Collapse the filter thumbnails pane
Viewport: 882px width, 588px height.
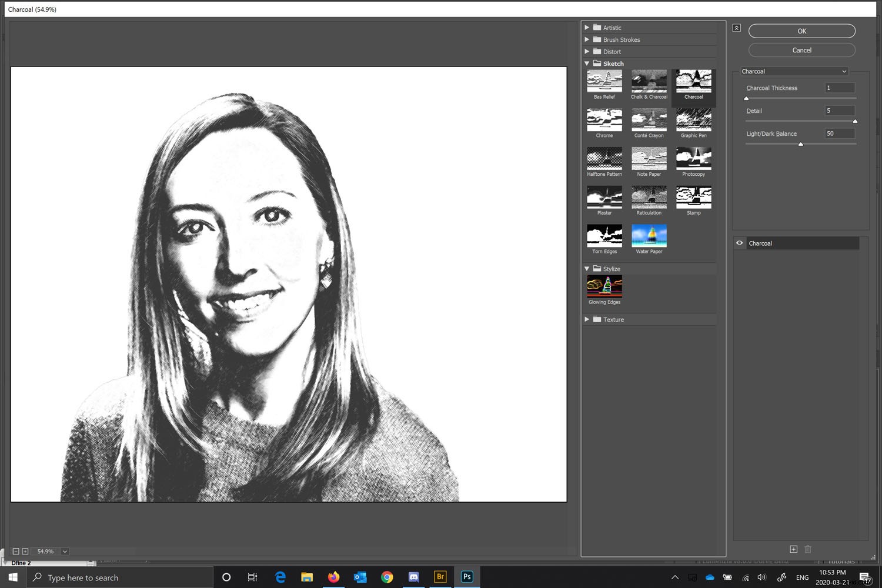pos(736,27)
